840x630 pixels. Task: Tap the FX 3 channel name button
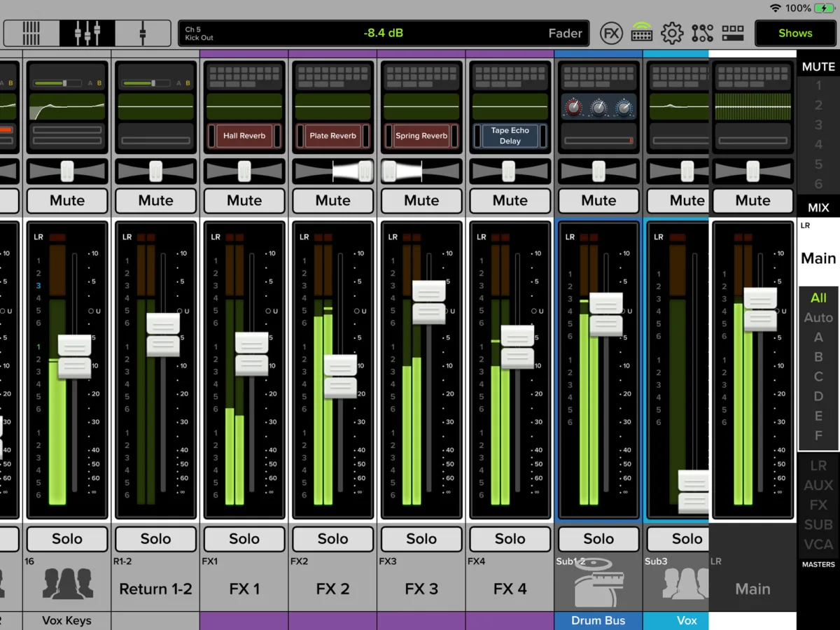421,589
